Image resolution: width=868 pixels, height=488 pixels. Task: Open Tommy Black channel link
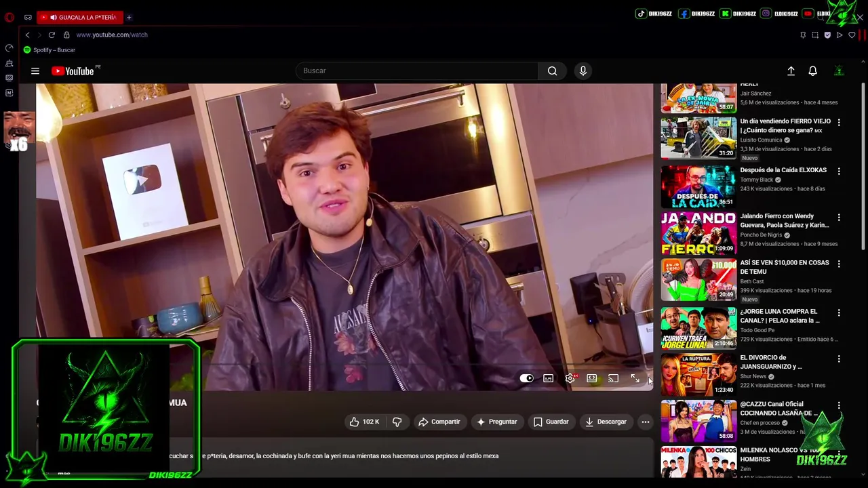tap(757, 180)
